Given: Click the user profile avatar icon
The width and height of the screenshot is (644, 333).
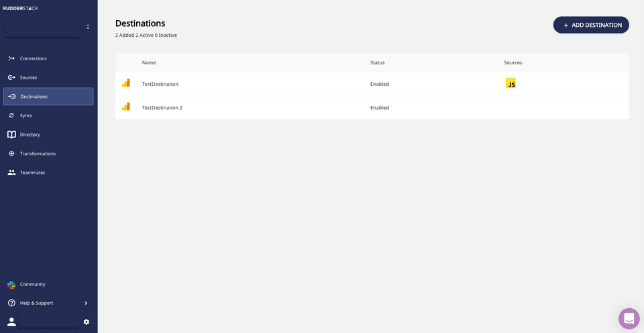Looking at the screenshot, I should (11, 322).
